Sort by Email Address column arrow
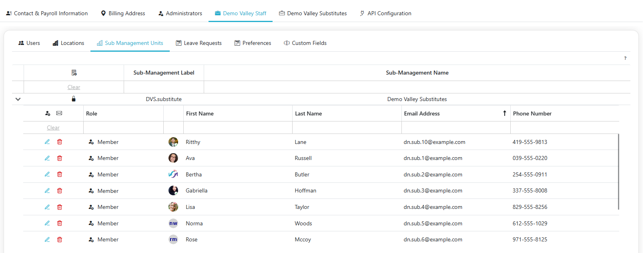 (504, 113)
